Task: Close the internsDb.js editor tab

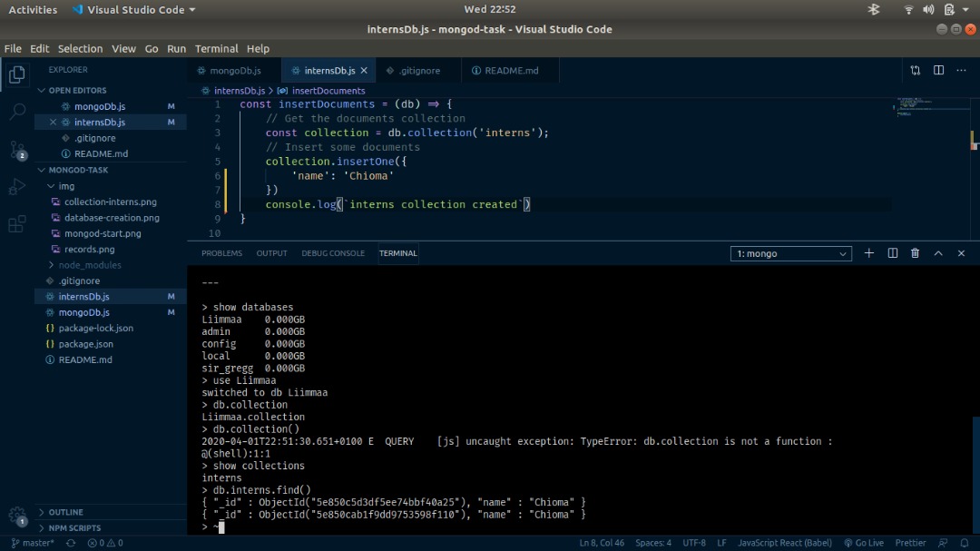Action: [364, 71]
